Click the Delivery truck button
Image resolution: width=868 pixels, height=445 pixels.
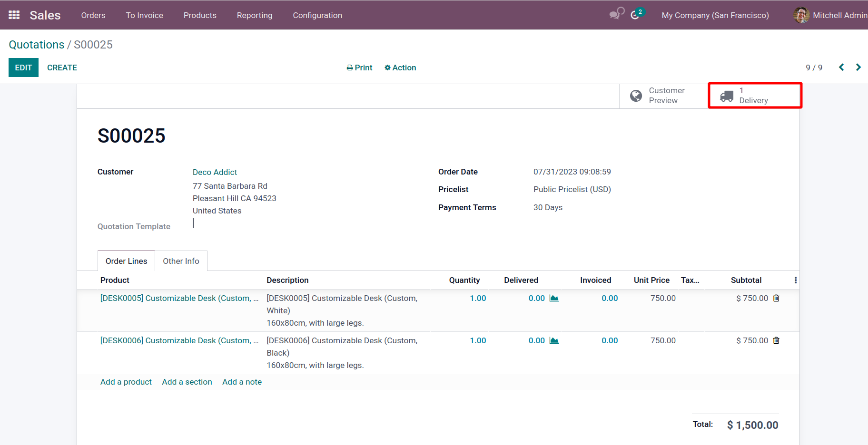coord(755,96)
